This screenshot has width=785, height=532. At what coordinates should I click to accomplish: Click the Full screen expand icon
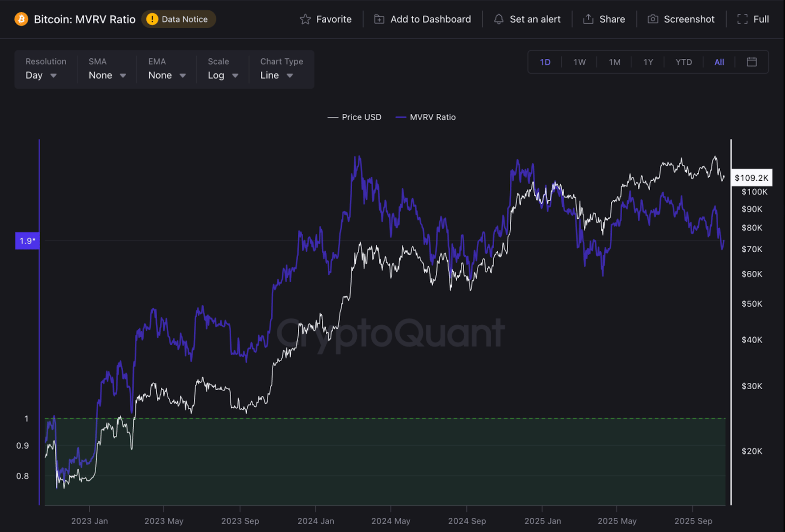coord(742,19)
